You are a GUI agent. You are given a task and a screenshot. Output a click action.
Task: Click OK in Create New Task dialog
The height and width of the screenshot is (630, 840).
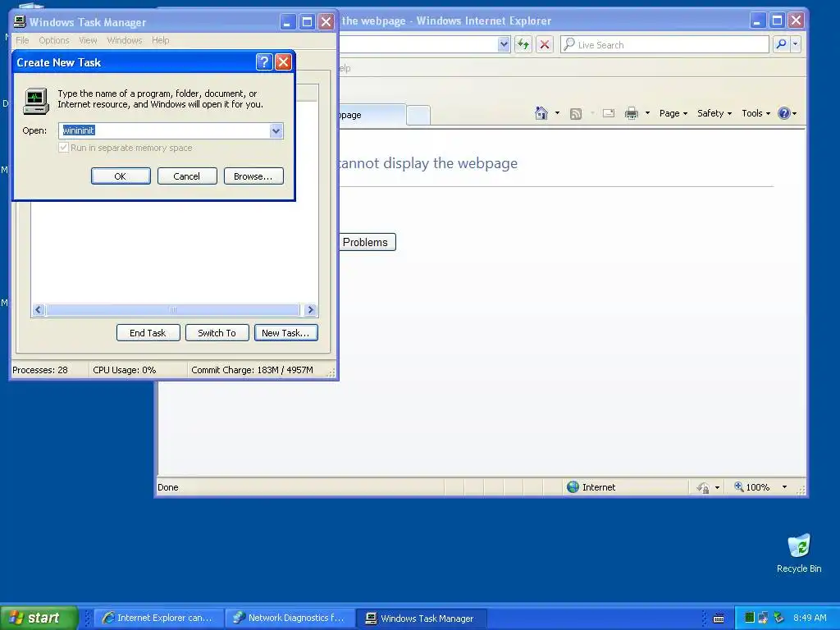(121, 176)
